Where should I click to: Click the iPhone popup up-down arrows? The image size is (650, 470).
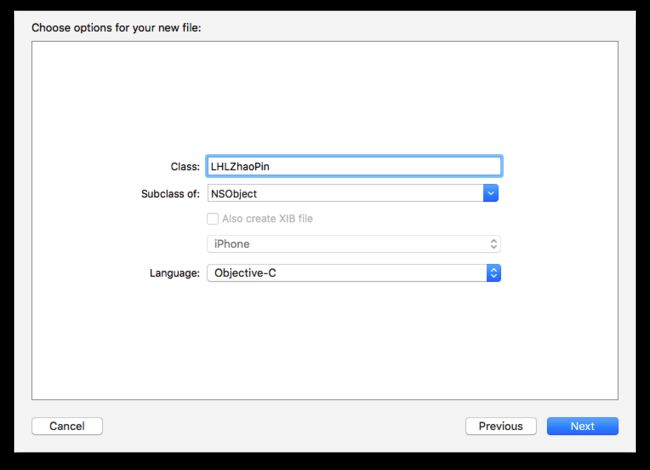pos(493,244)
